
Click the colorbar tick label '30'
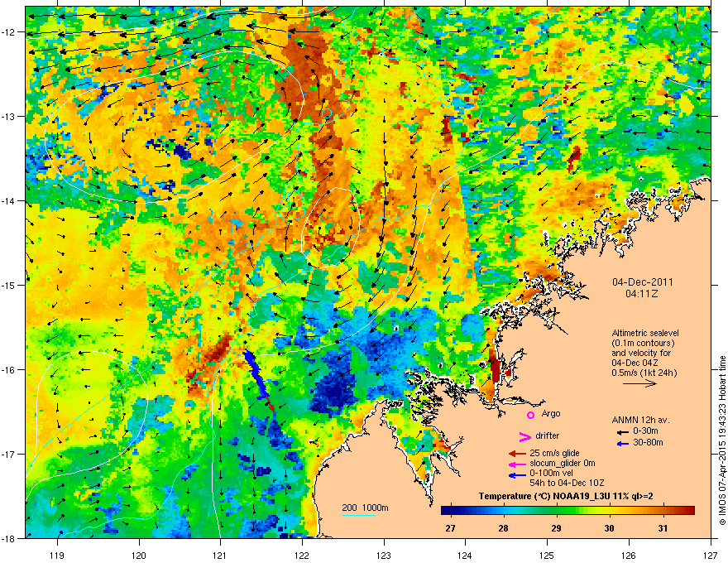point(610,528)
